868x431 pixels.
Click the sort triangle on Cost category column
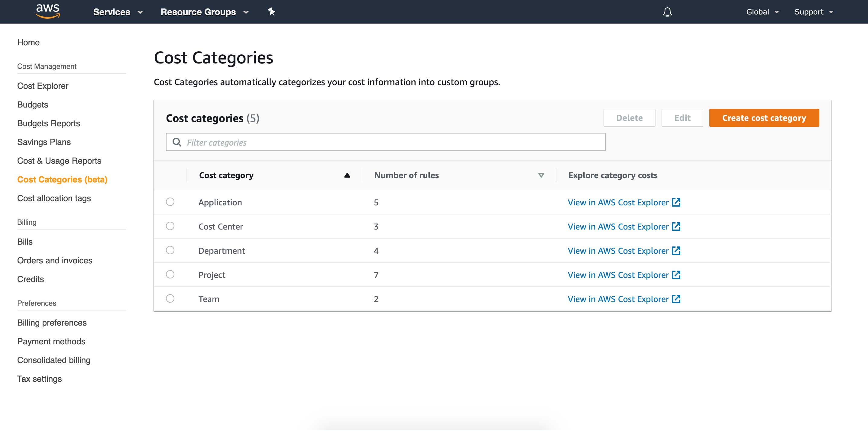347,175
